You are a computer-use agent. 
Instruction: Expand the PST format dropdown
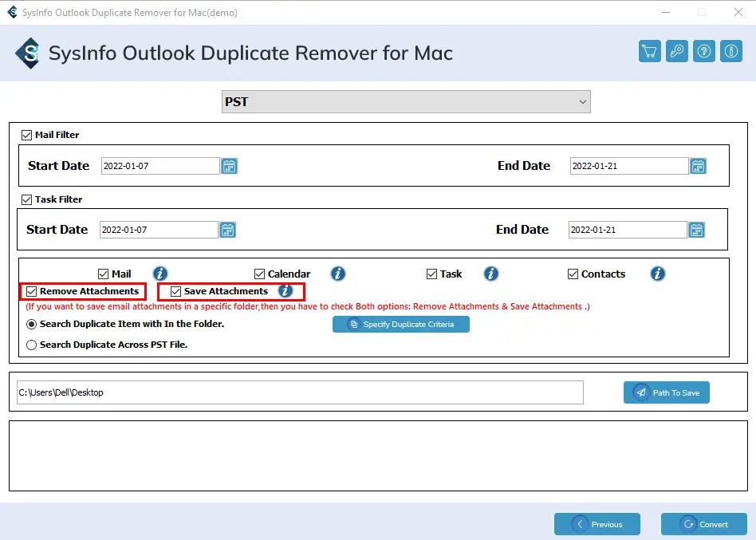coord(406,102)
